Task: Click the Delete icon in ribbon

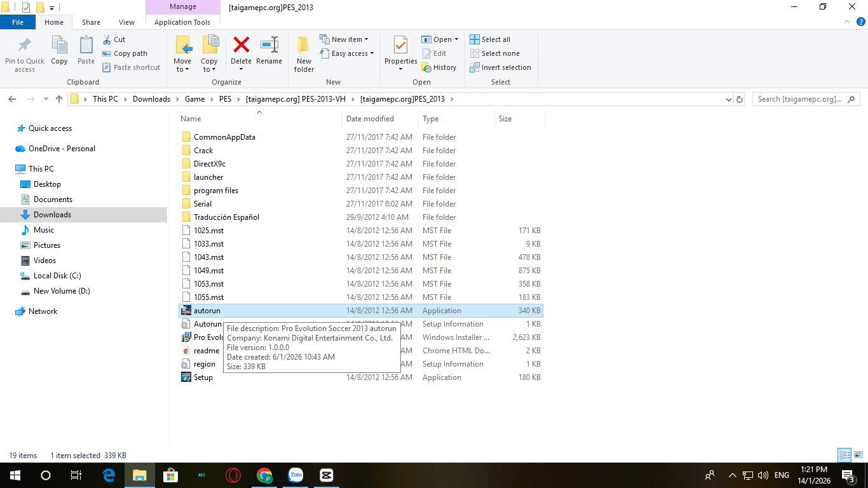Action: pyautogui.click(x=241, y=47)
